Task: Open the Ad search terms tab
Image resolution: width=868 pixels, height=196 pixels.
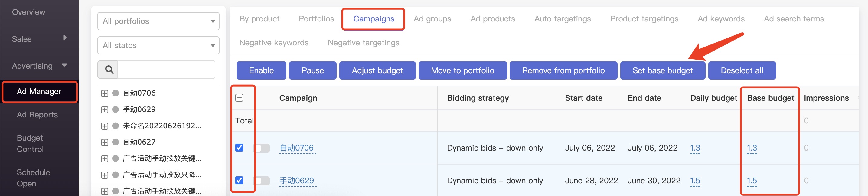Action: [x=794, y=19]
